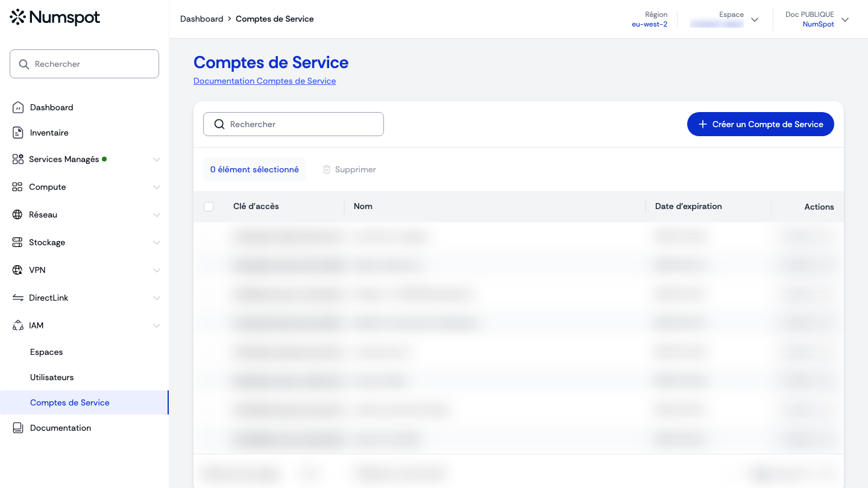The width and height of the screenshot is (868, 488).
Task: Open Utilisateurs under IAM
Action: pos(52,377)
